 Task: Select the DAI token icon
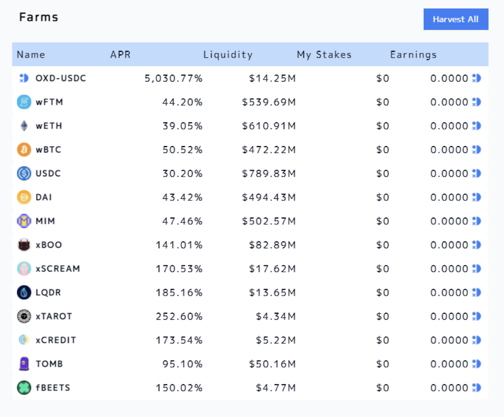coord(24,197)
